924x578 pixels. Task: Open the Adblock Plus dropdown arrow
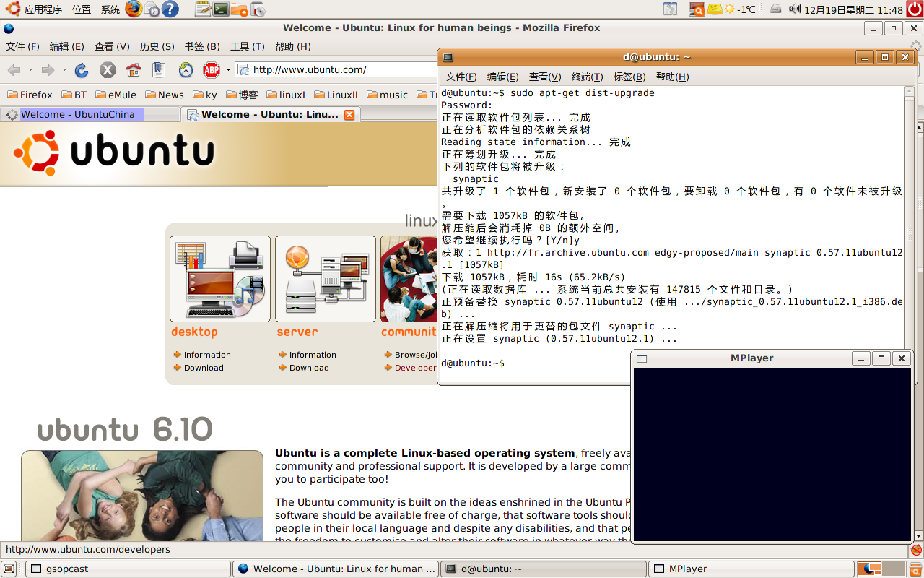click(228, 70)
